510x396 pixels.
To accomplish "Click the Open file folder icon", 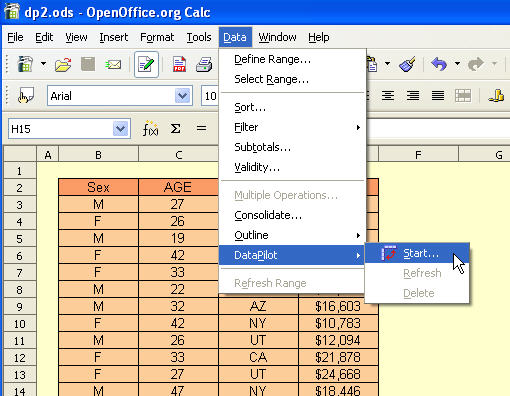I will [63, 64].
